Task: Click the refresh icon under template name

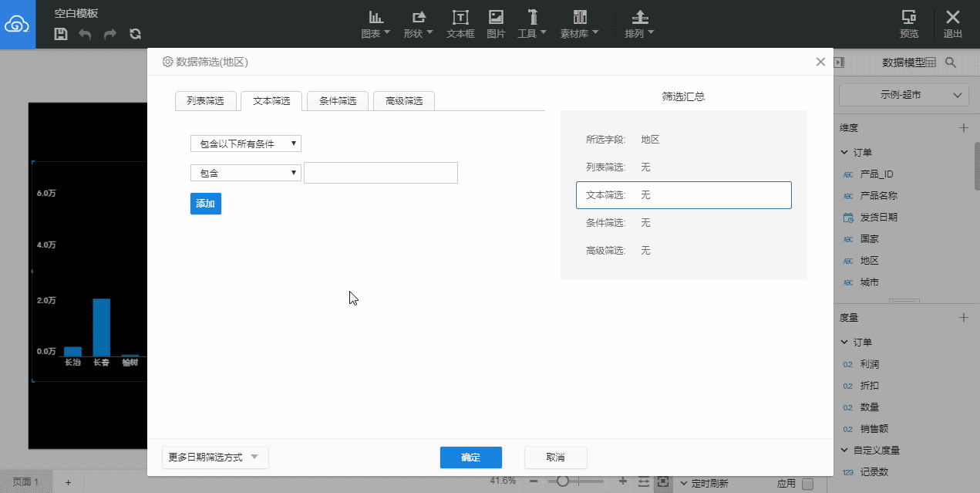Action: pos(135,34)
